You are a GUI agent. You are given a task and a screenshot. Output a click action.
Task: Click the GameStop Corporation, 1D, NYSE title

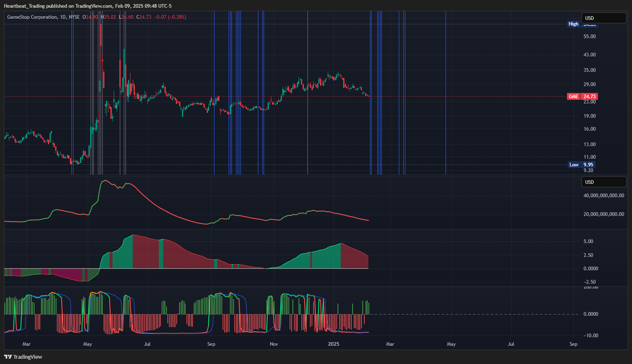[x=43, y=17]
